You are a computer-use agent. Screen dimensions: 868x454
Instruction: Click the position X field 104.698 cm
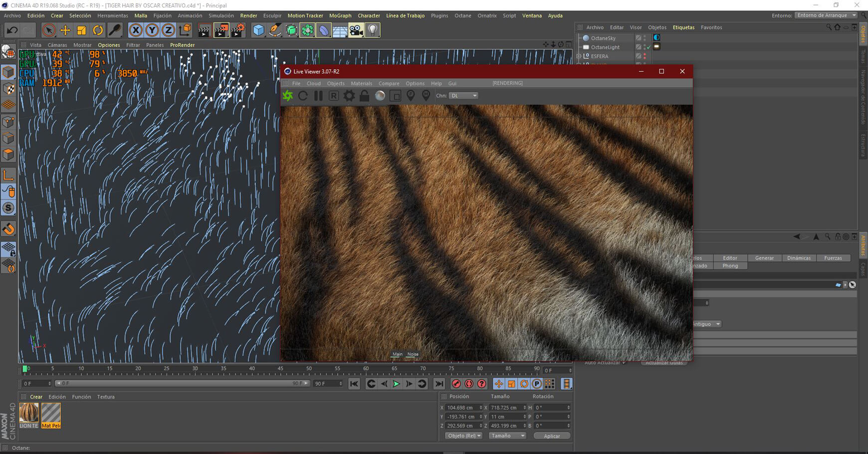point(464,408)
